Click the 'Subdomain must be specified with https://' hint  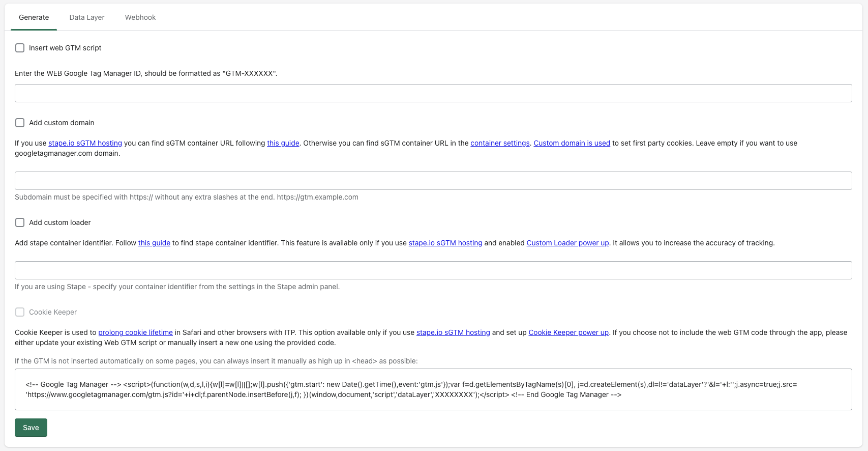(187, 197)
